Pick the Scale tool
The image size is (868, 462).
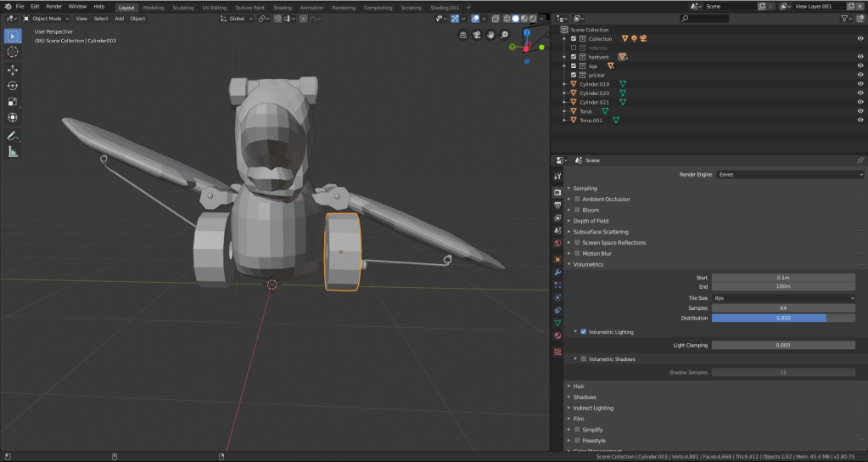(x=13, y=102)
